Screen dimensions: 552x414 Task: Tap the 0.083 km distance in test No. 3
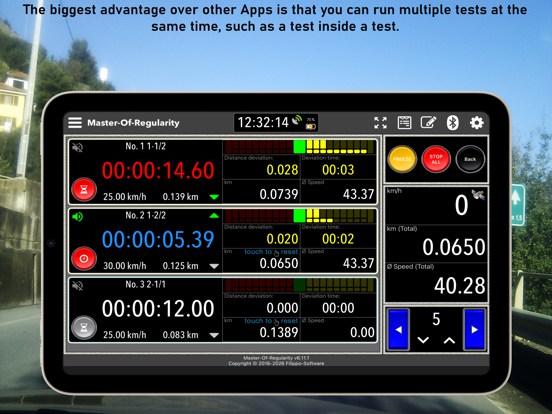(x=181, y=335)
